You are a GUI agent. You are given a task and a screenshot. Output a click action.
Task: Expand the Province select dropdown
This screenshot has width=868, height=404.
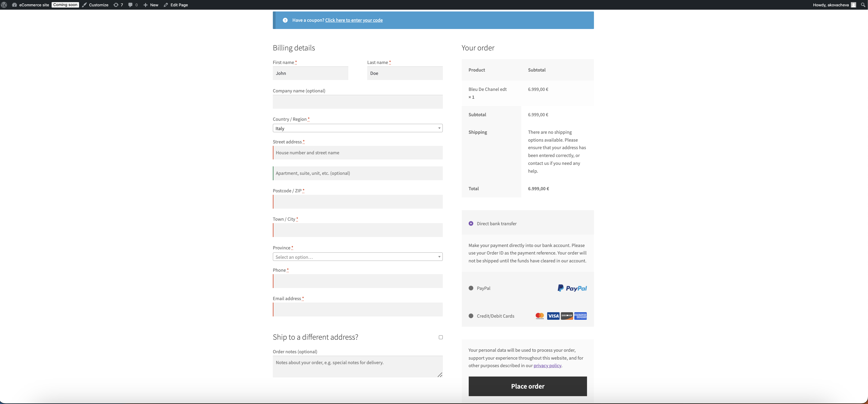[x=357, y=257]
